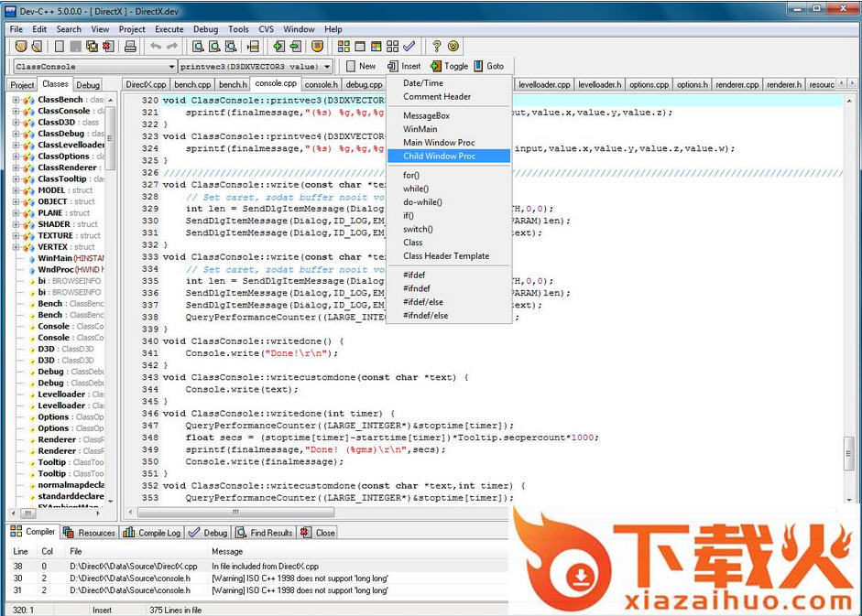
Task: Open the ClassConsole class dropdown
Action: tap(171, 67)
